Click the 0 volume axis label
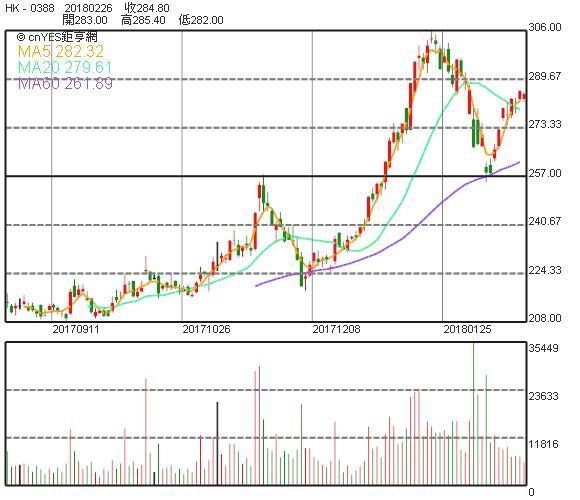Image resolution: width=580 pixels, height=500 pixels. pyautogui.click(x=532, y=492)
